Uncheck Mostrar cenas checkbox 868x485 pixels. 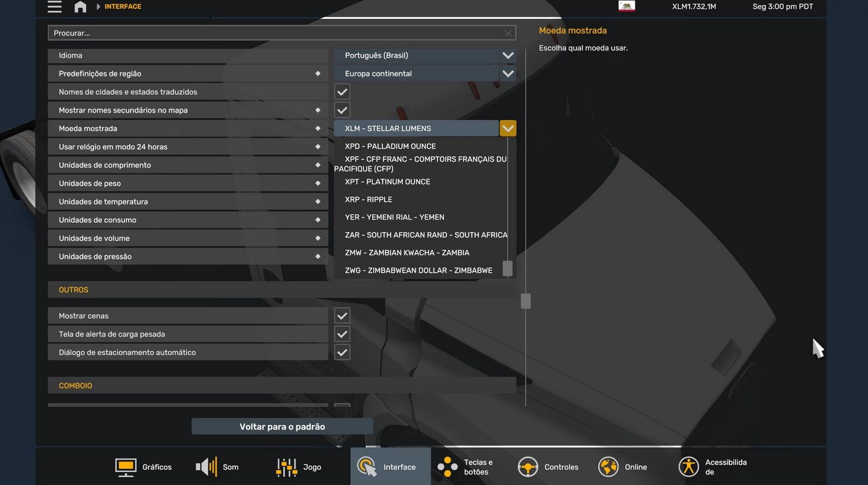point(342,316)
